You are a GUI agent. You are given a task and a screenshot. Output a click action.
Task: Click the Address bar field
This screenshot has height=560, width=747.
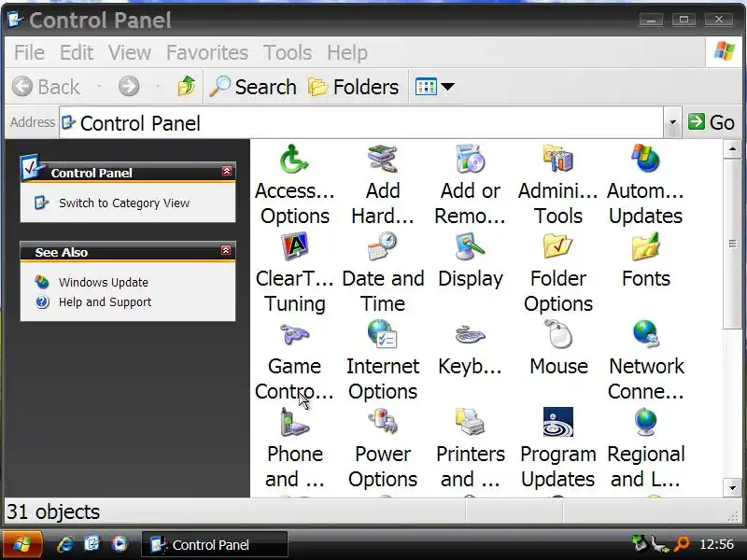361,123
